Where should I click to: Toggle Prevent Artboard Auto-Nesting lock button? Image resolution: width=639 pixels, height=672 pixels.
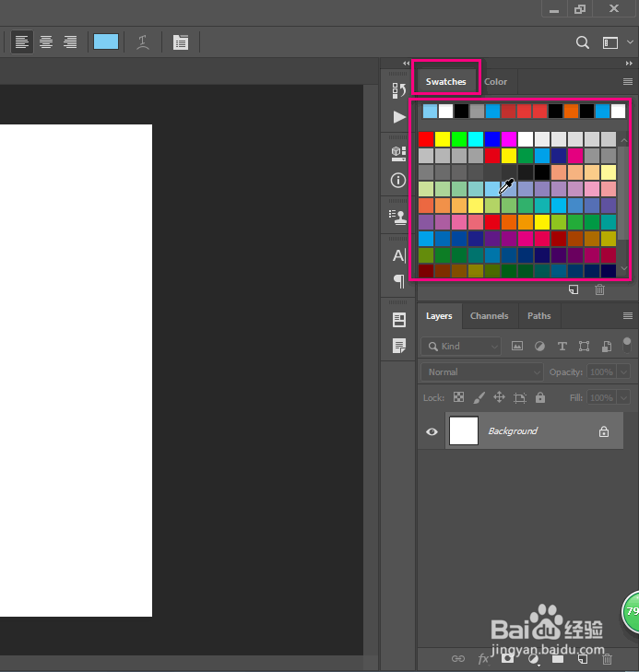pyautogui.click(x=520, y=397)
